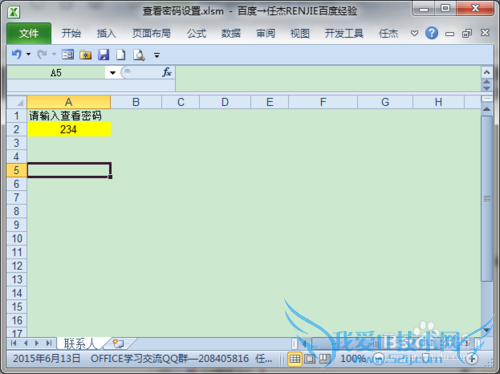Go to next sheet navigation arrow

pos(37,343)
